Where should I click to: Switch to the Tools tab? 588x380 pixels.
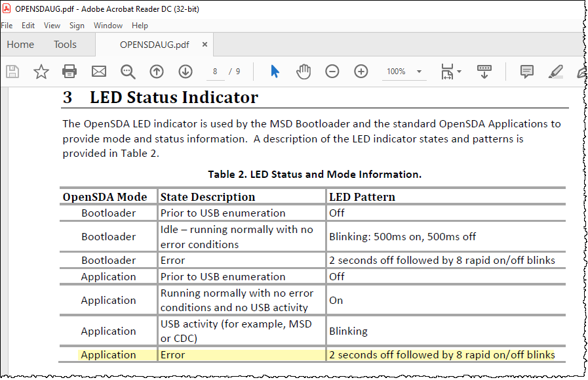click(65, 44)
